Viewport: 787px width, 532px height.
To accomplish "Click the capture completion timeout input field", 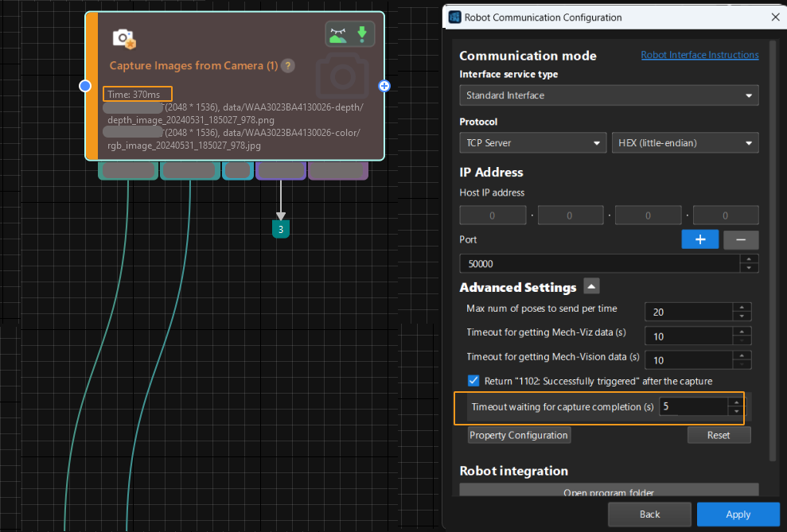I will [691, 406].
